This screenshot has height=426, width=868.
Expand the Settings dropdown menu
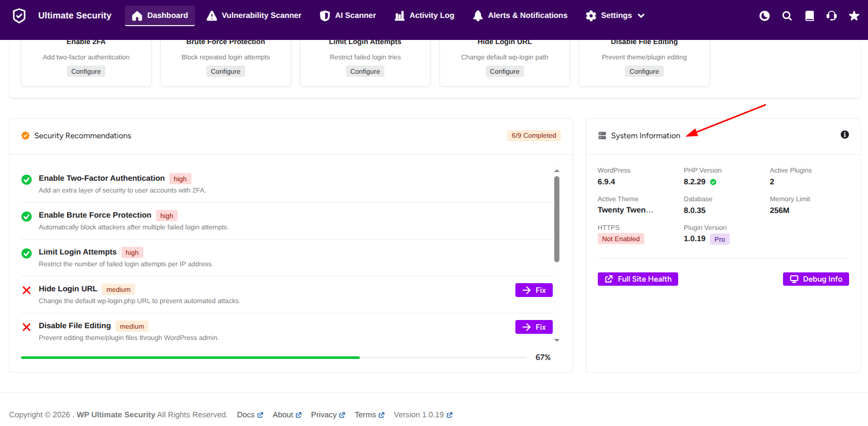615,16
